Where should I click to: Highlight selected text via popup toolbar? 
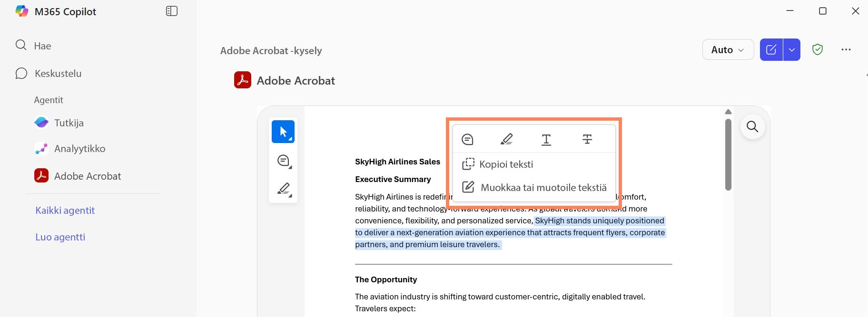[x=507, y=139]
